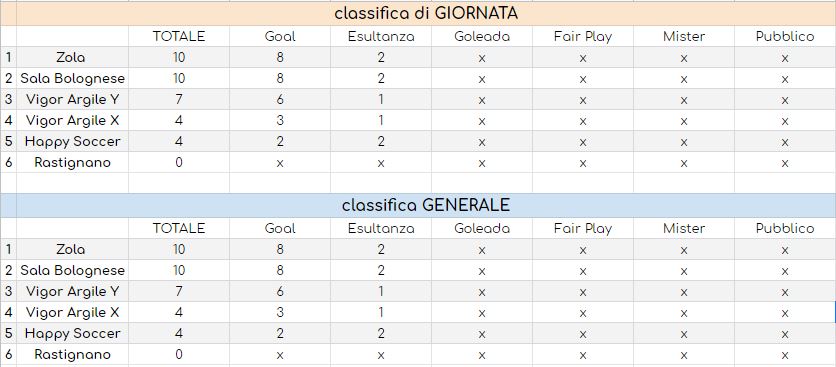Image resolution: width=836 pixels, height=367 pixels.
Task: Click Pubblico column header in GIORNATA table
Action: tap(785, 36)
